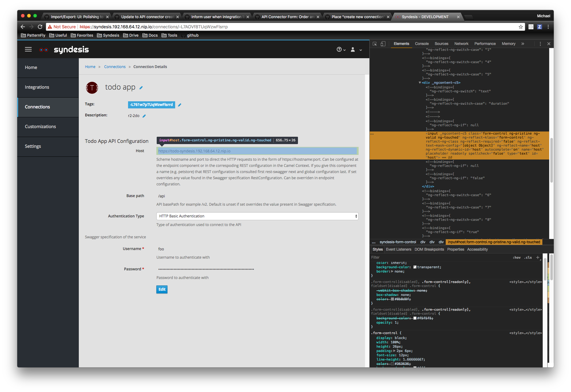The height and width of the screenshot is (392, 571).
Task: Open the help dropdown in the Syndesis header
Action: (x=341, y=50)
